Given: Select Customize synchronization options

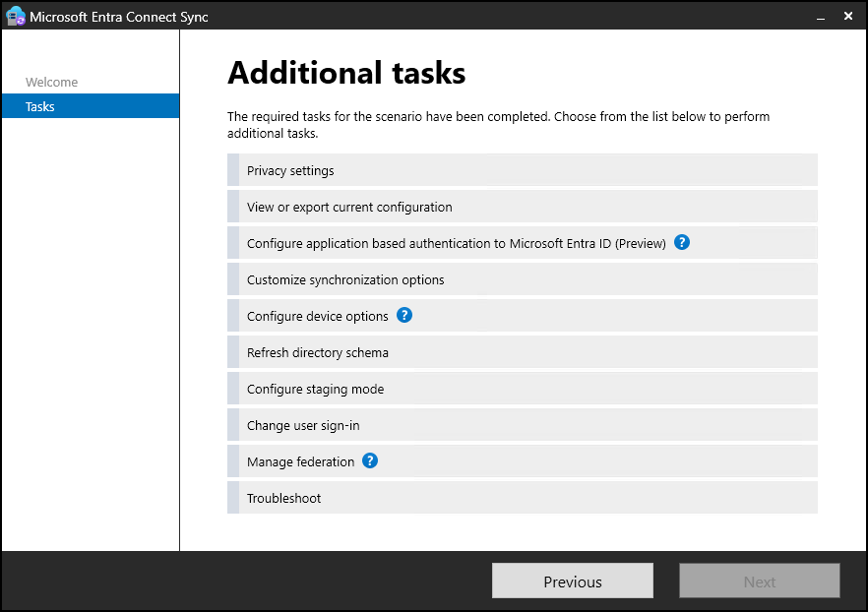Looking at the screenshot, I should pos(345,280).
